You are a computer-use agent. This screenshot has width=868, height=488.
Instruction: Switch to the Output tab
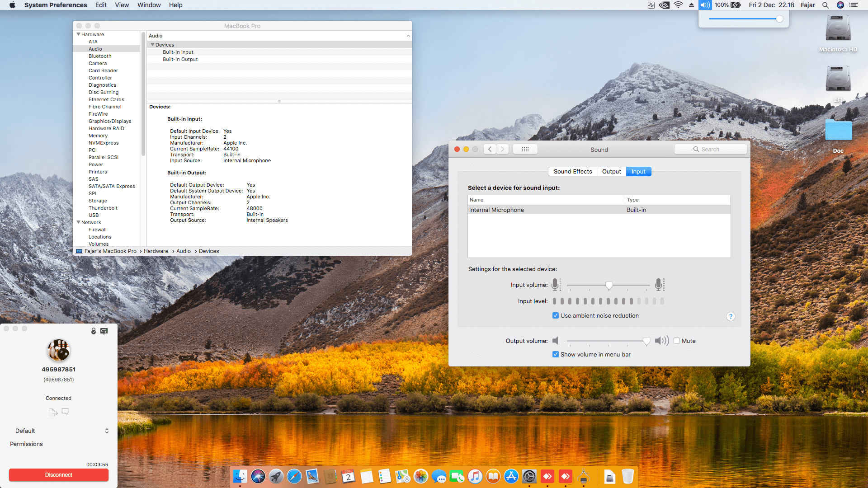[x=611, y=171]
